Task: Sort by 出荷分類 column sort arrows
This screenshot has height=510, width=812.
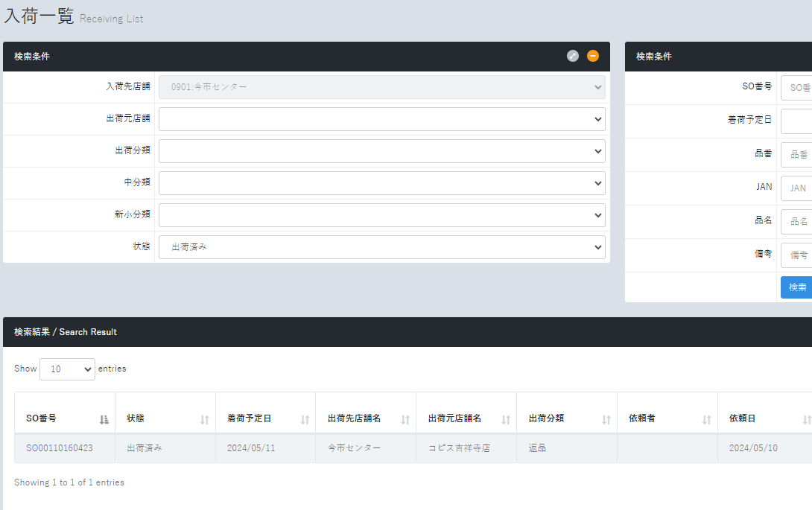Action: click(x=606, y=419)
